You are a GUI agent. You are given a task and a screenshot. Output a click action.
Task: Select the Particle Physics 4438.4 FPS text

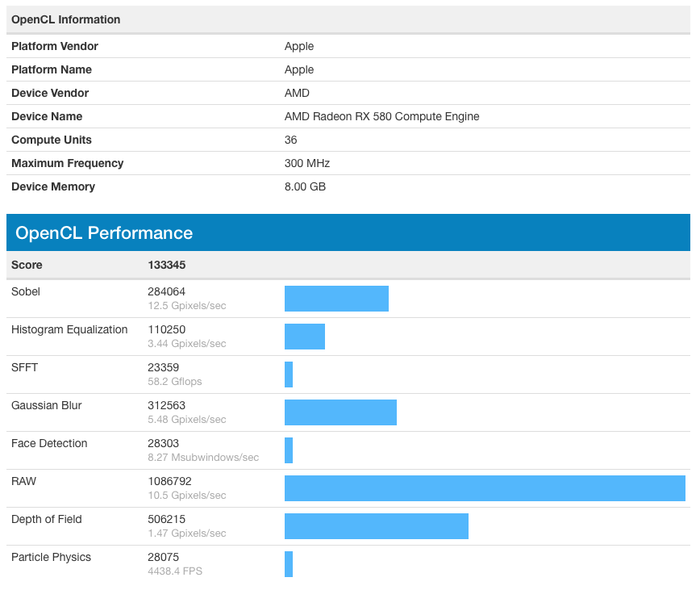click(175, 571)
